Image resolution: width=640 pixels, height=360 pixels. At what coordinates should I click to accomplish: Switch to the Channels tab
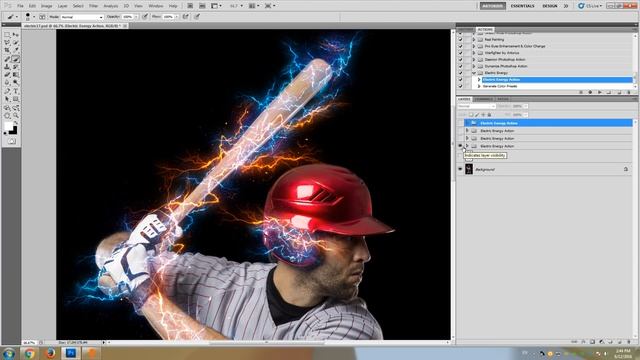pyautogui.click(x=483, y=99)
